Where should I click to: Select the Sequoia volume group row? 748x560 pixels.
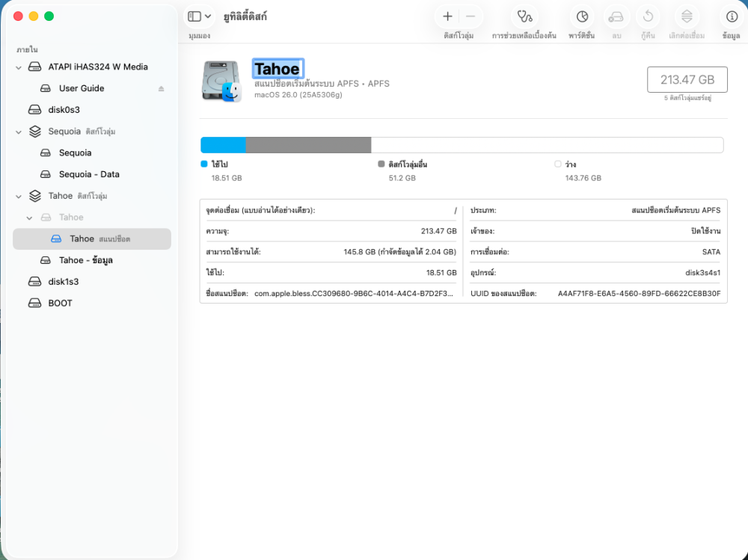pyautogui.click(x=91, y=131)
